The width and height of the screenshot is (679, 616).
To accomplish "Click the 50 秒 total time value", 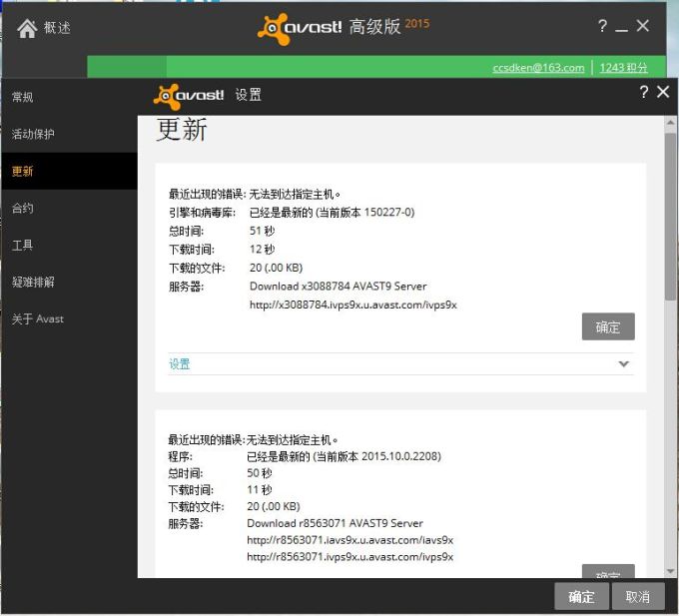I will pyautogui.click(x=260, y=473).
